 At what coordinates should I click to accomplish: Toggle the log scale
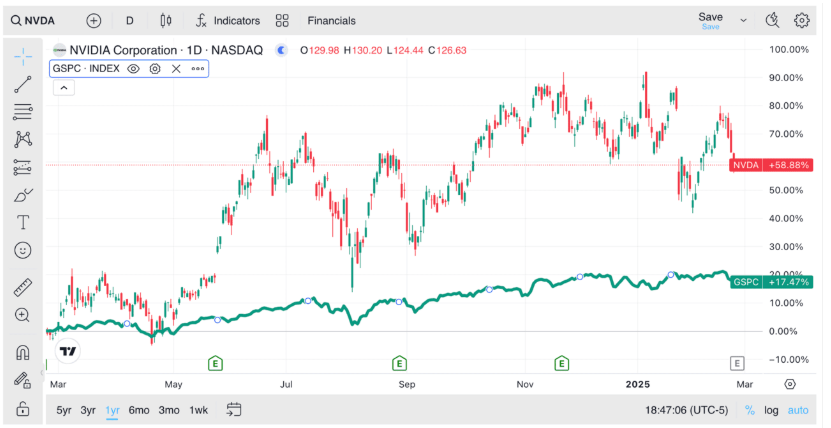[771, 410]
